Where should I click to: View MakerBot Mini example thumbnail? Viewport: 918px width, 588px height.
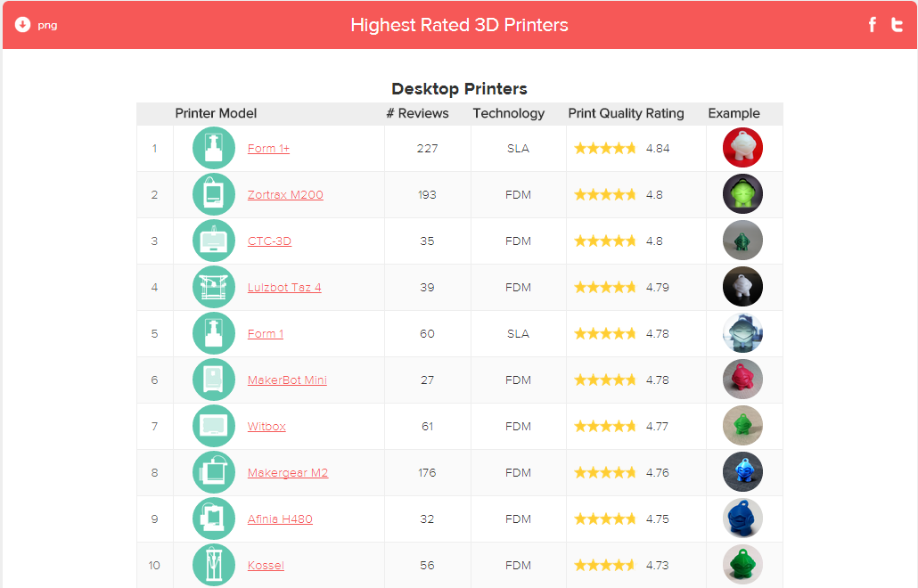click(742, 380)
